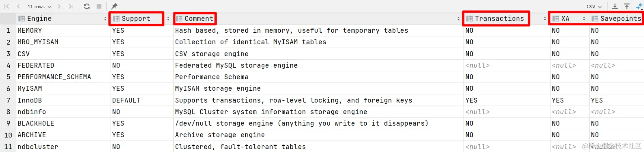644x152 pixels.
Task: Sort the Comment column
Action: pos(459,19)
